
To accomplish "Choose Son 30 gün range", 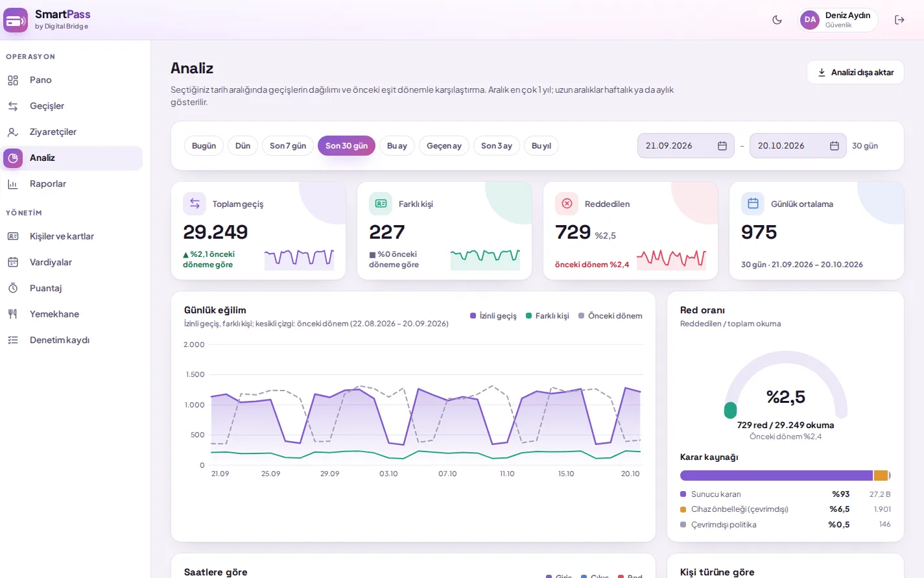I will click(x=346, y=146).
